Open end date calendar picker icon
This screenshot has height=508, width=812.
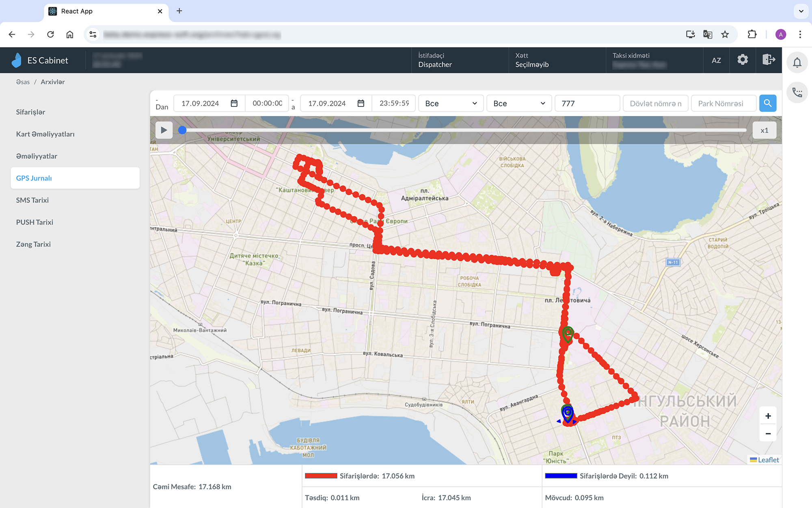point(361,103)
